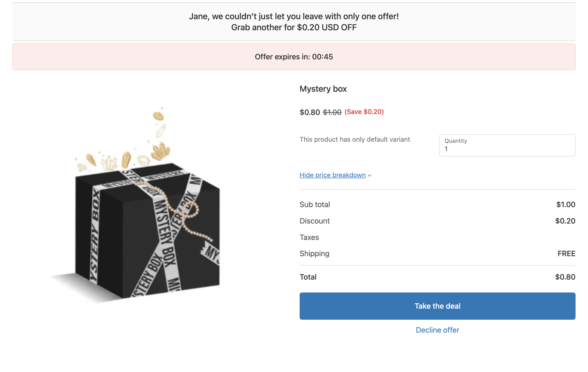
Task: Click the Grab another for $0.20 USD OFF text
Action: (294, 27)
